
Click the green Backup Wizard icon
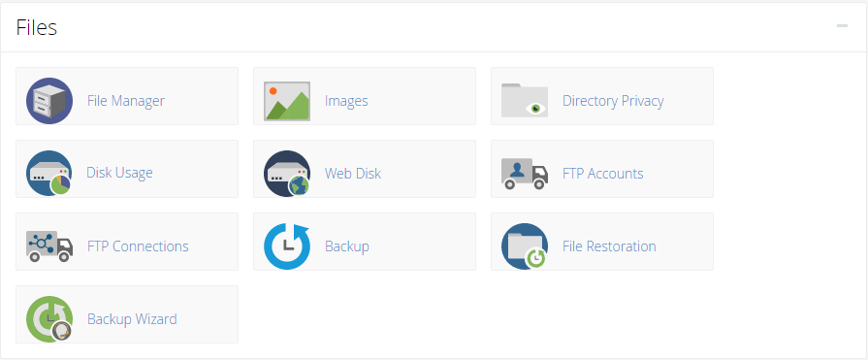click(x=49, y=319)
